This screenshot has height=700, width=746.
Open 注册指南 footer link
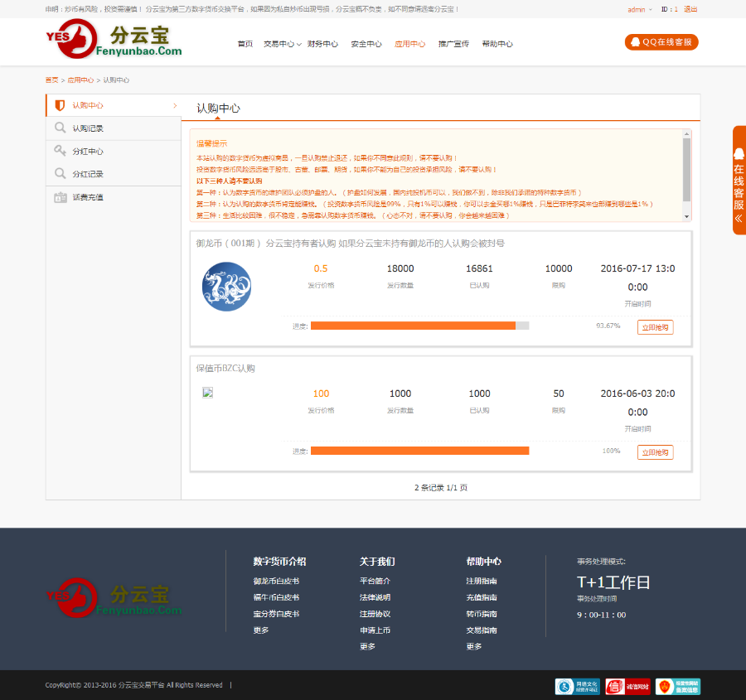click(482, 581)
